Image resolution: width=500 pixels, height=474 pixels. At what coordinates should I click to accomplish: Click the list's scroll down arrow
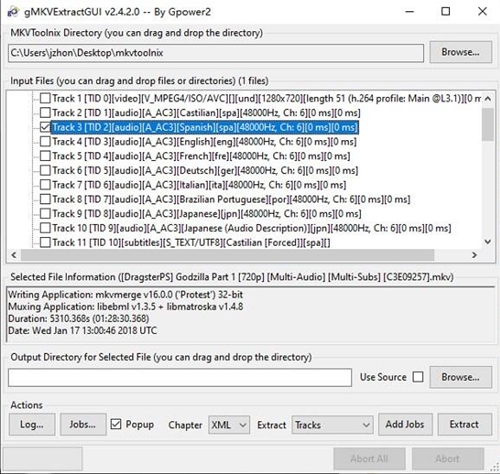pyautogui.click(x=488, y=242)
